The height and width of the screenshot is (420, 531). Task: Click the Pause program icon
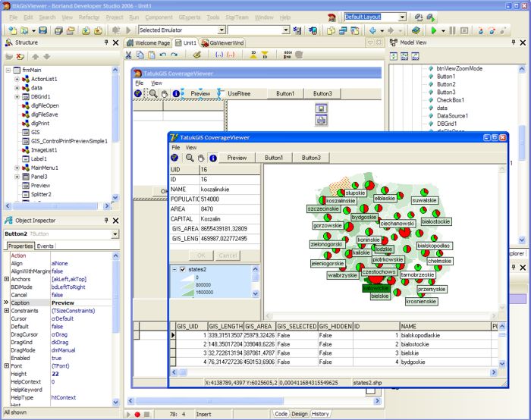tap(452, 30)
